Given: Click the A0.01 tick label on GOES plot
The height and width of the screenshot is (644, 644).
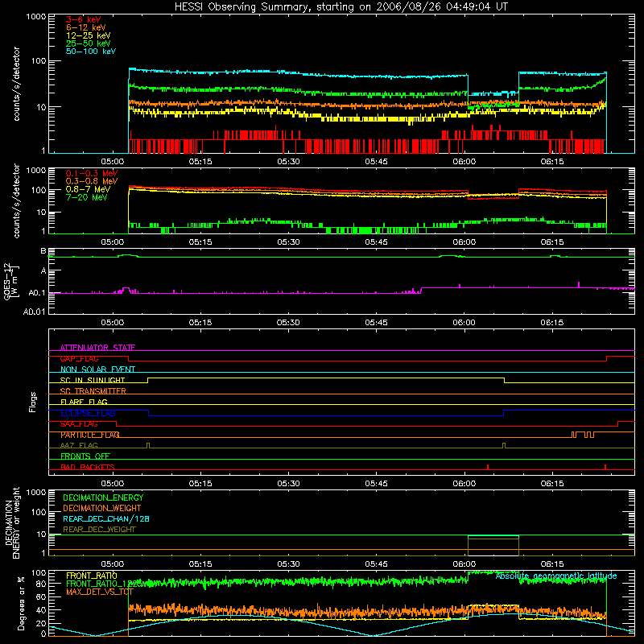Looking at the screenshot, I should point(35,312).
